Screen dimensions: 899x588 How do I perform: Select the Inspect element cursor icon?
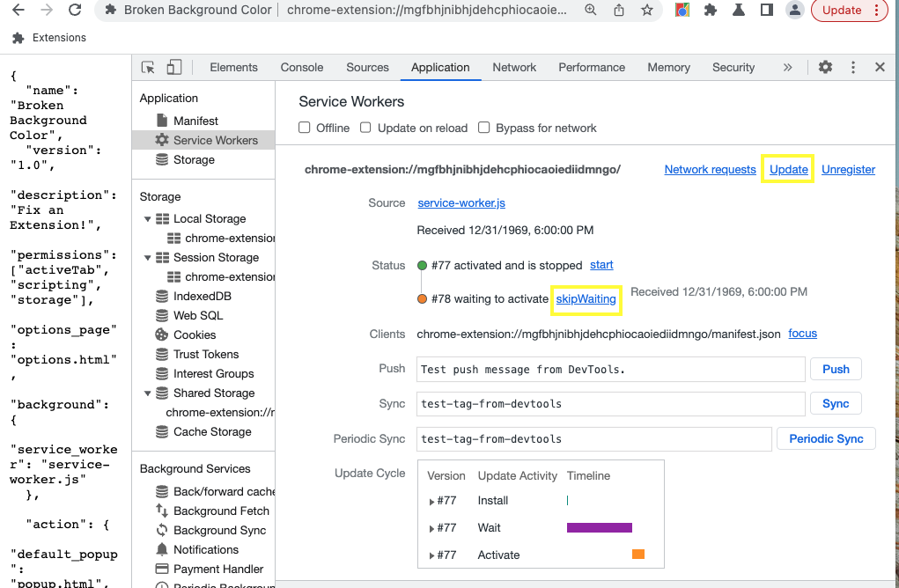click(x=149, y=67)
